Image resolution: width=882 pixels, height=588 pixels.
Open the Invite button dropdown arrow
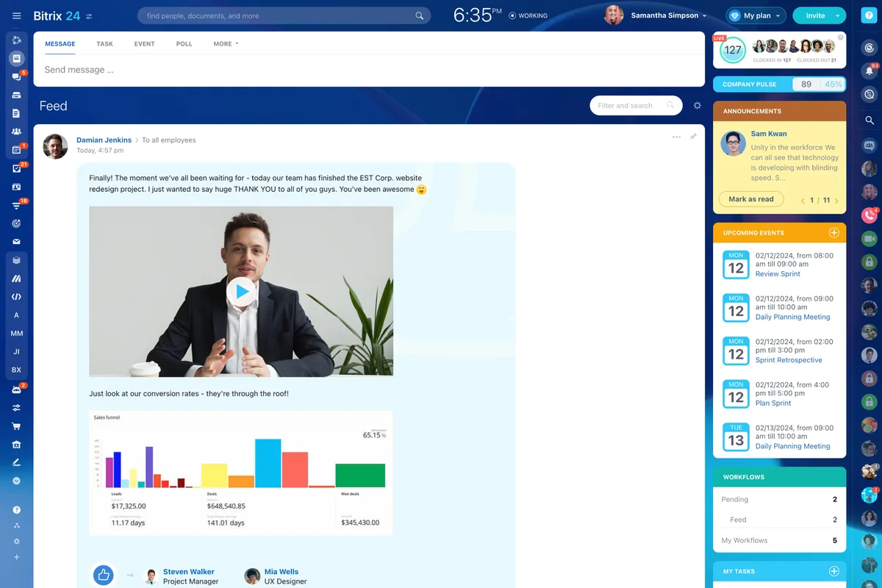838,15
